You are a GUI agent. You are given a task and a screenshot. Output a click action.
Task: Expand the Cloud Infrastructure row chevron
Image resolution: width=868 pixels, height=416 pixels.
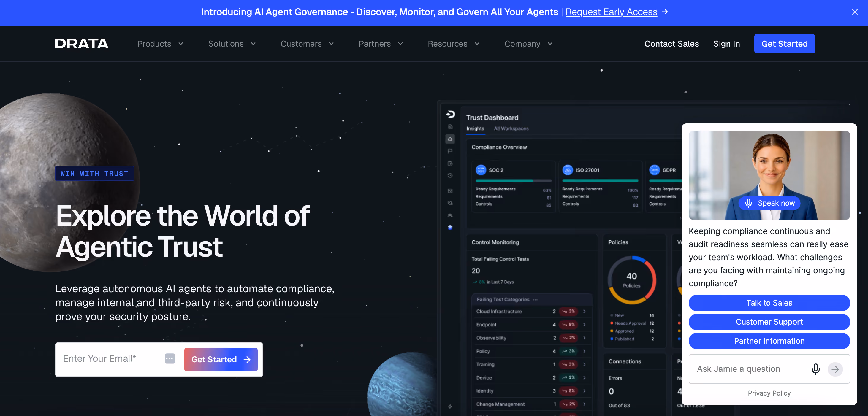pyautogui.click(x=584, y=312)
